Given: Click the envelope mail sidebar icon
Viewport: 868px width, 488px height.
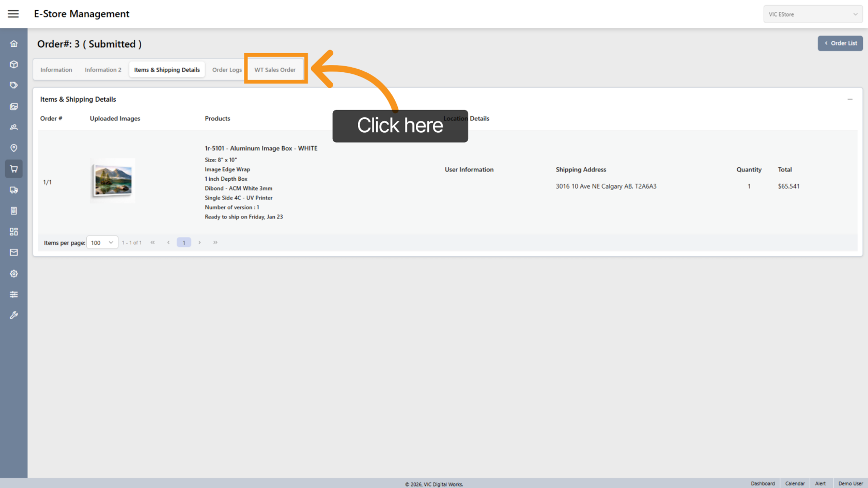Looking at the screenshot, I should coord(14,253).
